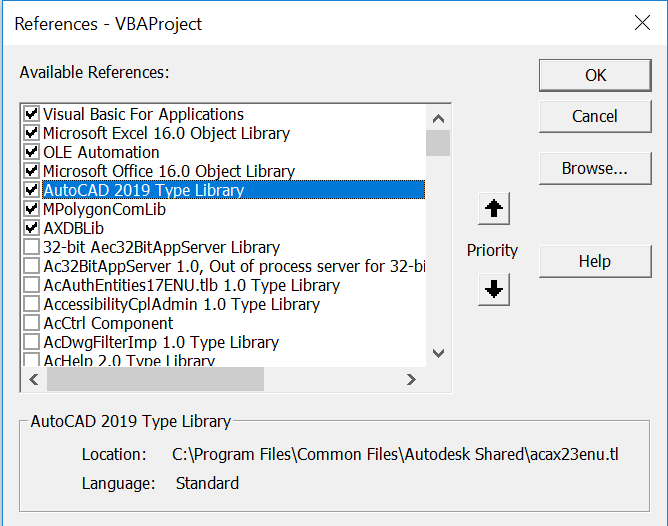Click the horizontal scrollbar thumb
Screen dimensions: 668x526
(x=155, y=380)
